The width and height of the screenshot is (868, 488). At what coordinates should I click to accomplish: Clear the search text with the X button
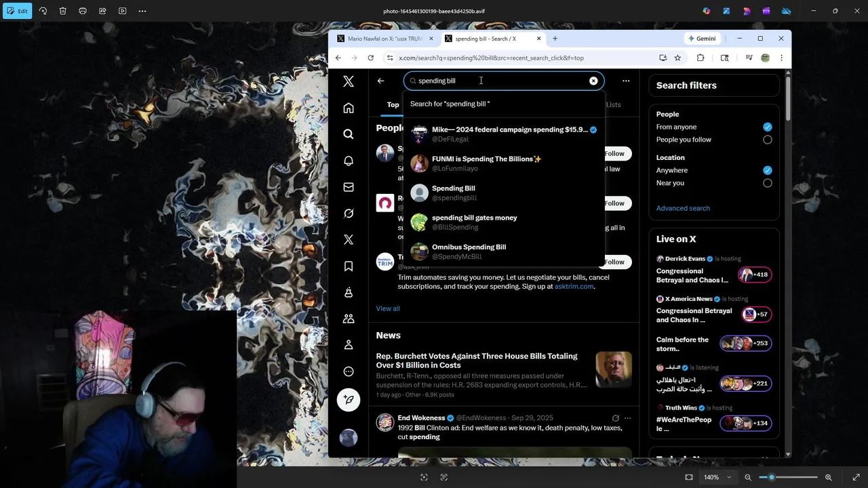593,81
